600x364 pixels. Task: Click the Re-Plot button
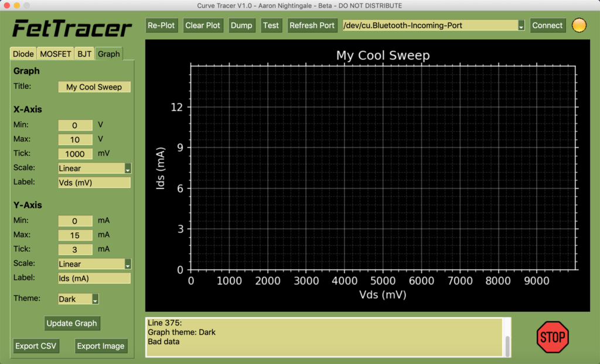(161, 26)
